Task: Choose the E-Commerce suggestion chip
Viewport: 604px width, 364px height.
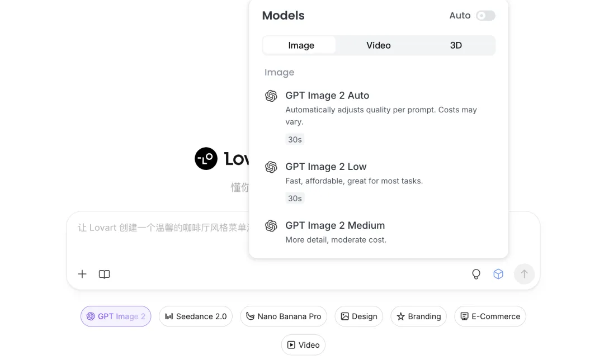Action: point(490,316)
